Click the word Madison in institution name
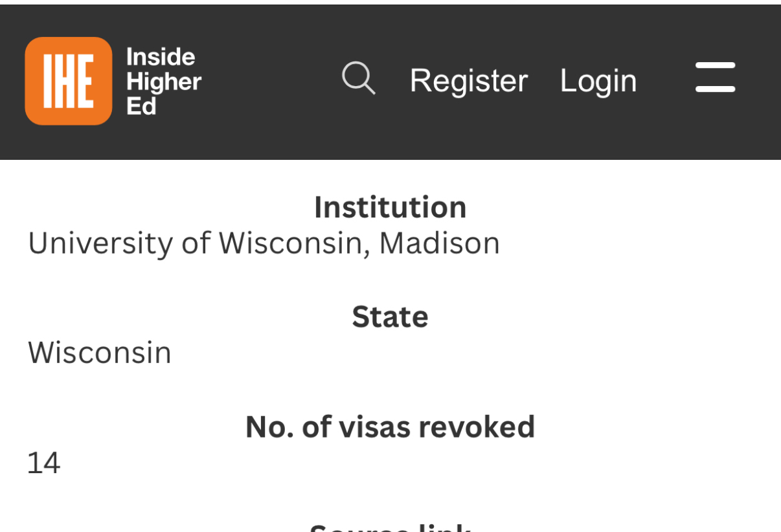Viewport: 781px width, 532px height. tap(439, 243)
